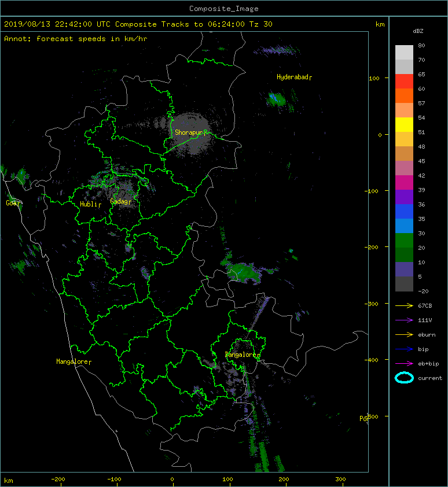Click the gray radar echo disc around Shorapur
Screen dimensions: 448x487
coord(190,134)
